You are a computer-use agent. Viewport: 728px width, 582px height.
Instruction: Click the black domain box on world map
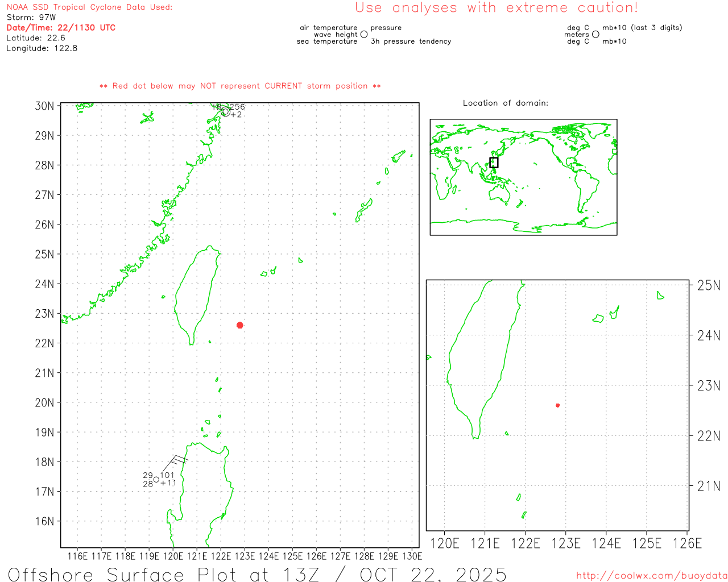click(494, 163)
